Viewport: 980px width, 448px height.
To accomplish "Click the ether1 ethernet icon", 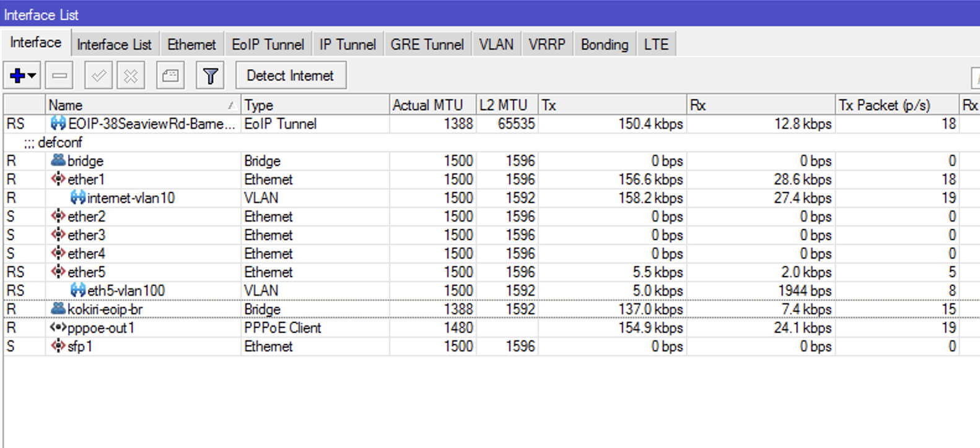I will pyautogui.click(x=58, y=179).
